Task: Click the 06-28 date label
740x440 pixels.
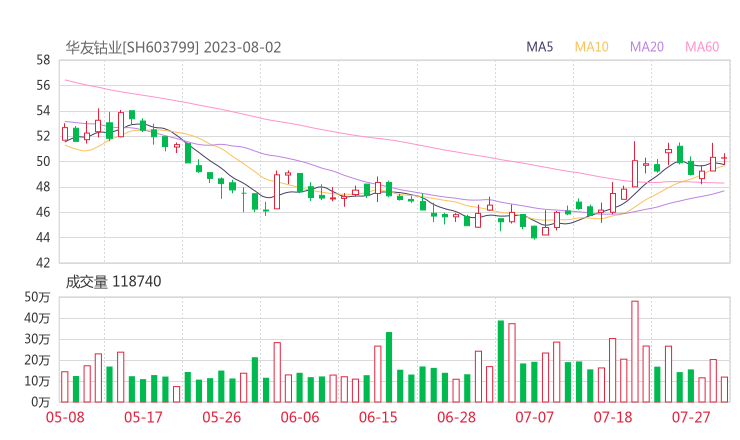Action: [456, 417]
